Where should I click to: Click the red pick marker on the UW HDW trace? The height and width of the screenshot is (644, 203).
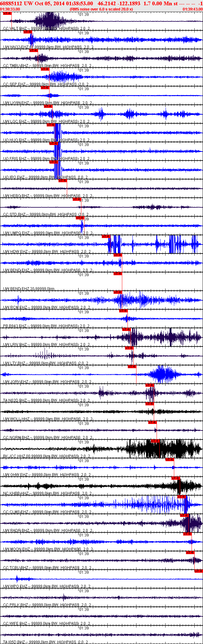(106, 236)
